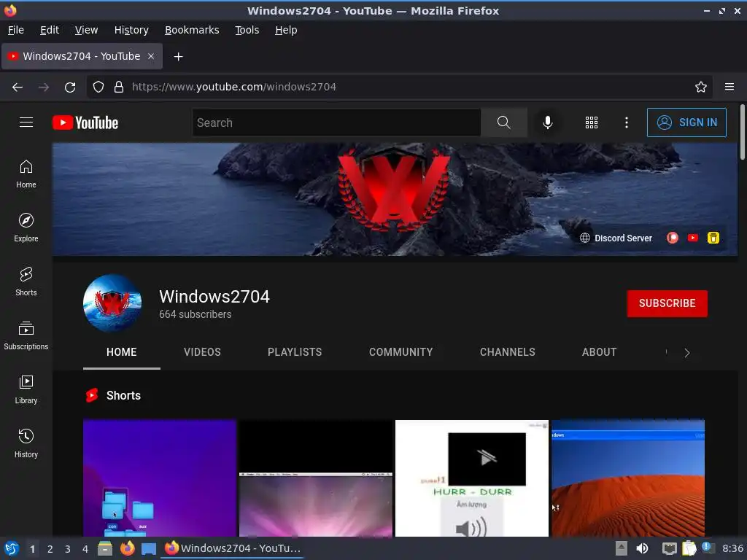Viewport: 747px width, 560px height.
Task: Open the Help menu
Action: point(286,30)
